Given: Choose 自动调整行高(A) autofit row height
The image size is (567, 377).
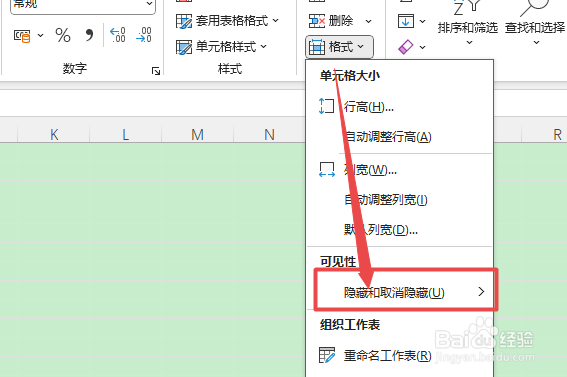Looking at the screenshot, I should [x=399, y=137].
